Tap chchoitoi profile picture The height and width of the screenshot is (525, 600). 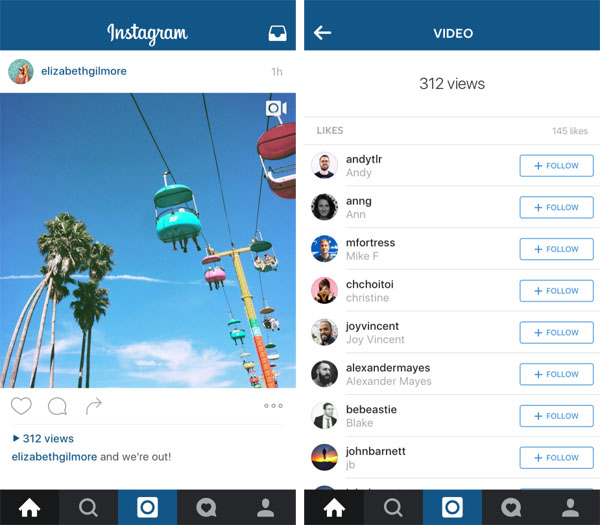pos(324,290)
